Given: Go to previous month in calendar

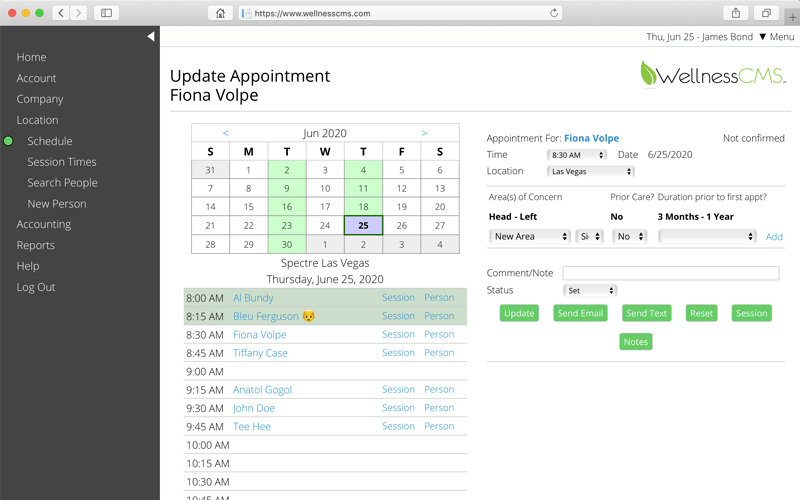Looking at the screenshot, I should [226, 133].
